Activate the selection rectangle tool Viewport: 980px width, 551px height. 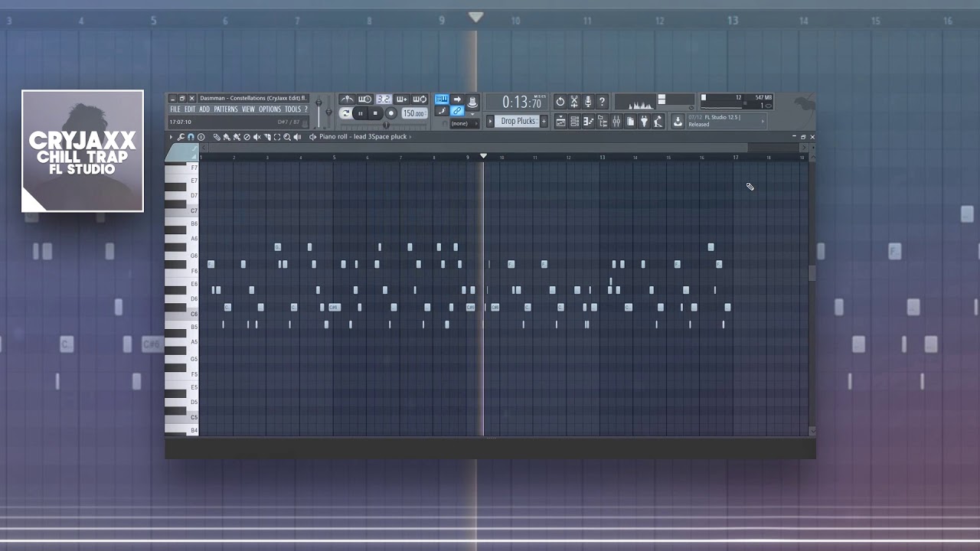click(276, 137)
